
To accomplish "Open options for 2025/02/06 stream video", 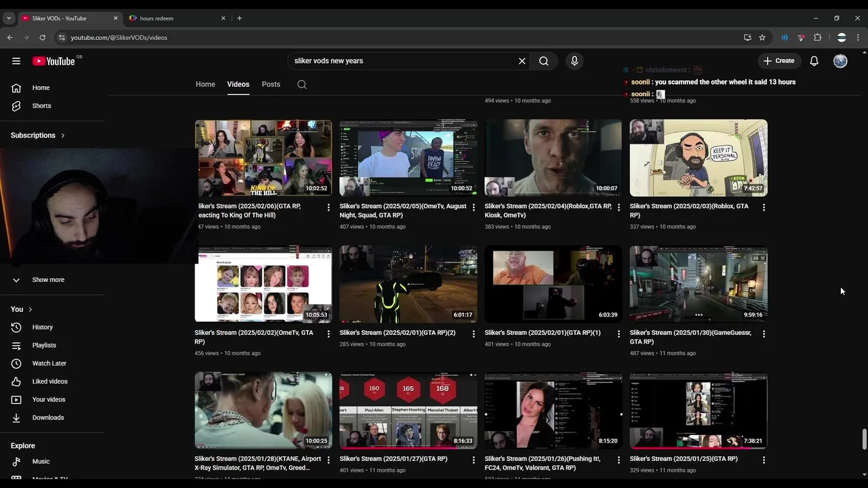I will pos(329,207).
